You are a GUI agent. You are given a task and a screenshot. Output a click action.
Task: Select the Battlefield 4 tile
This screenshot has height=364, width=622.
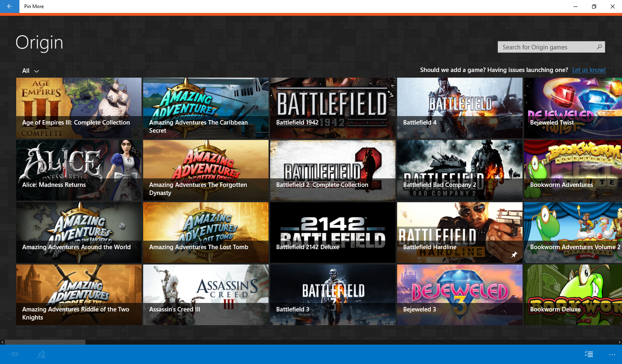(459, 108)
